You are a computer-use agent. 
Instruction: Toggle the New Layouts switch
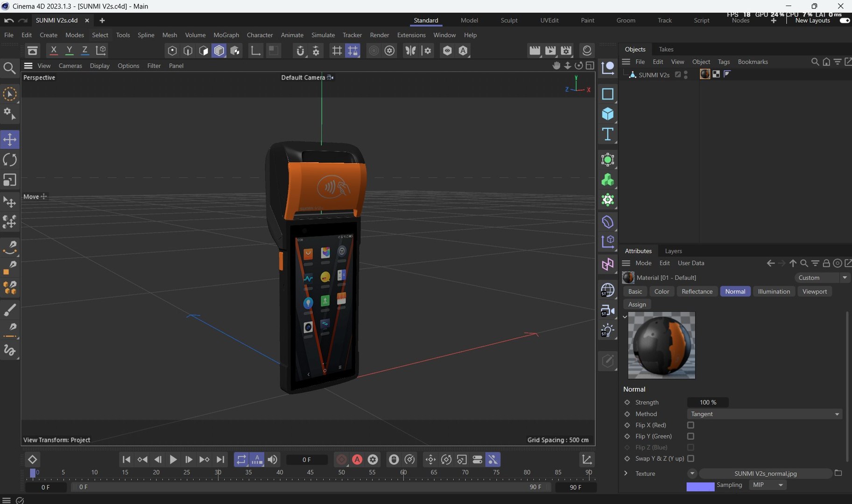coord(845,21)
